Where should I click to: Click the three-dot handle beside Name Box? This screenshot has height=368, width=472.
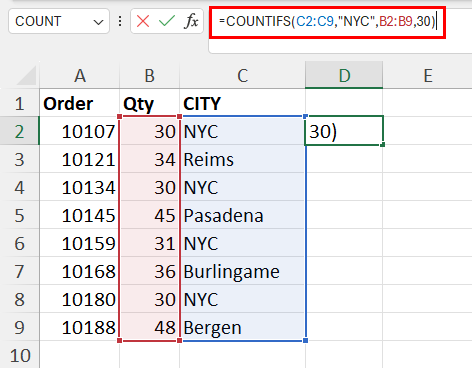coord(120,21)
